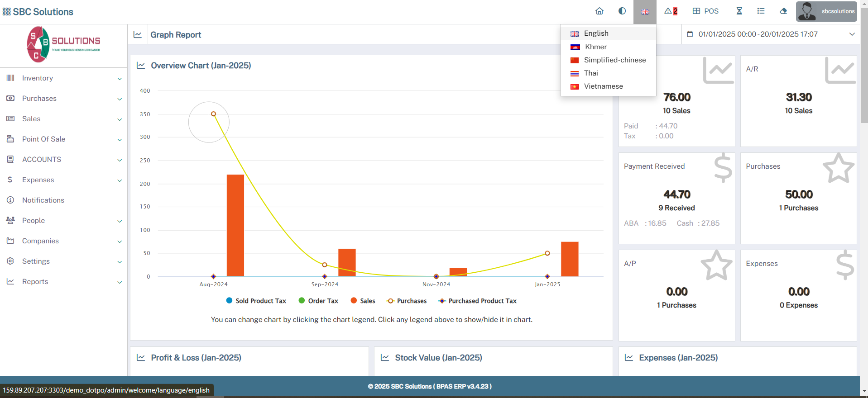The width and height of the screenshot is (868, 398).
Task: Click the Aug-2024 Purchases data point
Action: pos(213,114)
